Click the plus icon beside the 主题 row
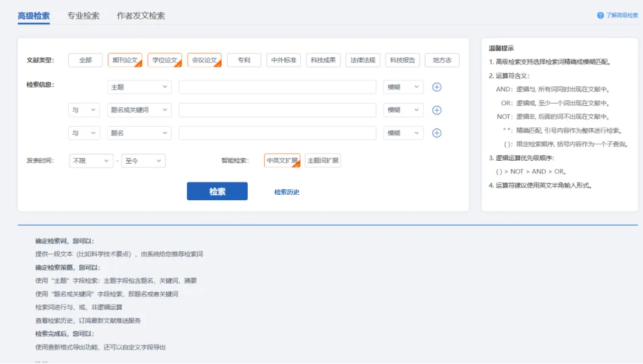 pos(437,87)
